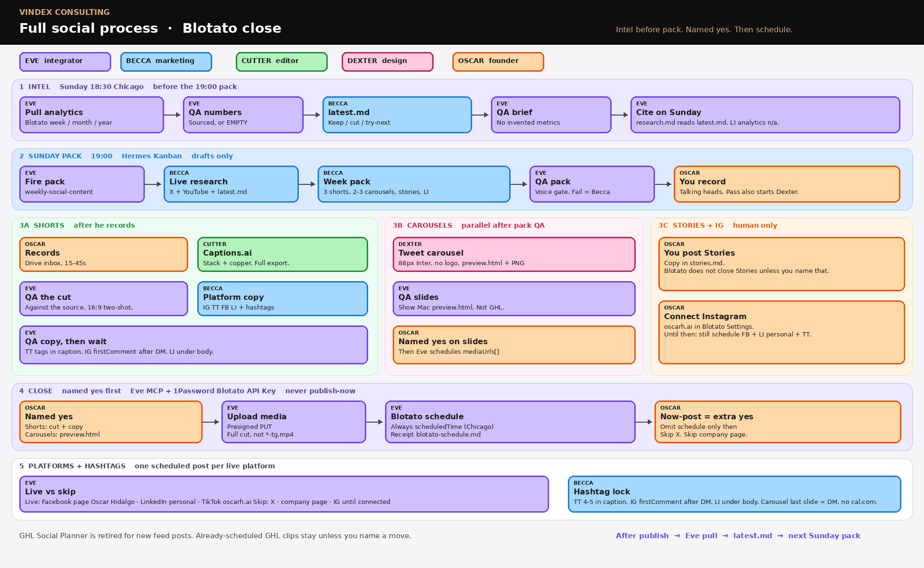This screenshot has height=568, width=924.
Task: Click 'parallel after pack QA' text
Action: tap(503, 225)
